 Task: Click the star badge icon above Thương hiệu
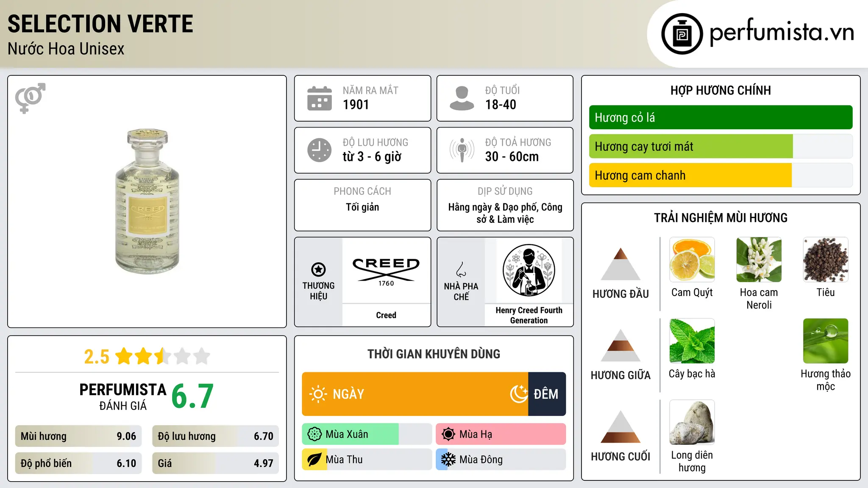[x=318, y=269]
